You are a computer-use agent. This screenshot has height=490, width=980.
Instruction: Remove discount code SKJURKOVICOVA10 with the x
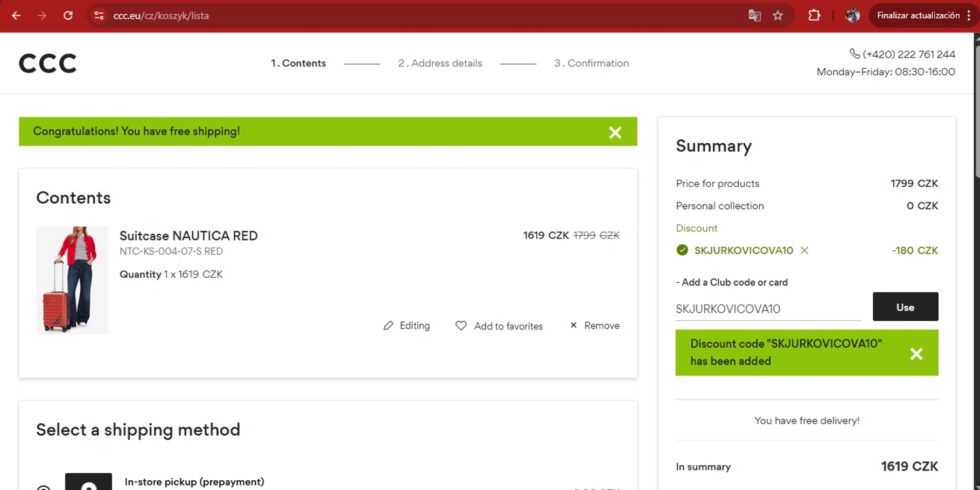pos(804,250)
